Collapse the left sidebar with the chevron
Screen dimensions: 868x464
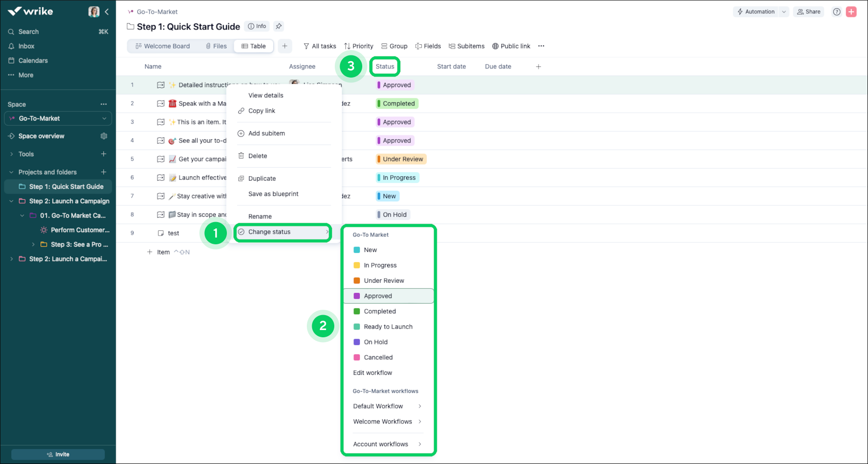pos(107,12)
